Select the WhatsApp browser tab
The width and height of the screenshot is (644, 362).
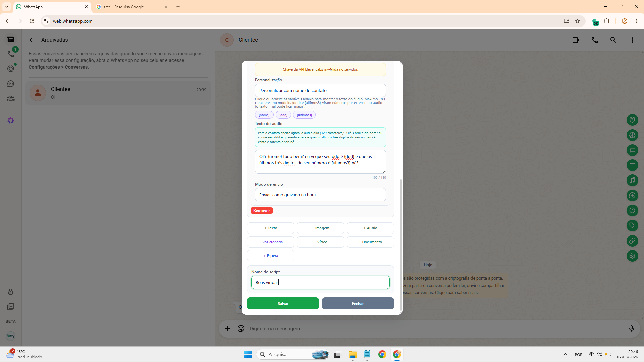[x=52, y=7]
